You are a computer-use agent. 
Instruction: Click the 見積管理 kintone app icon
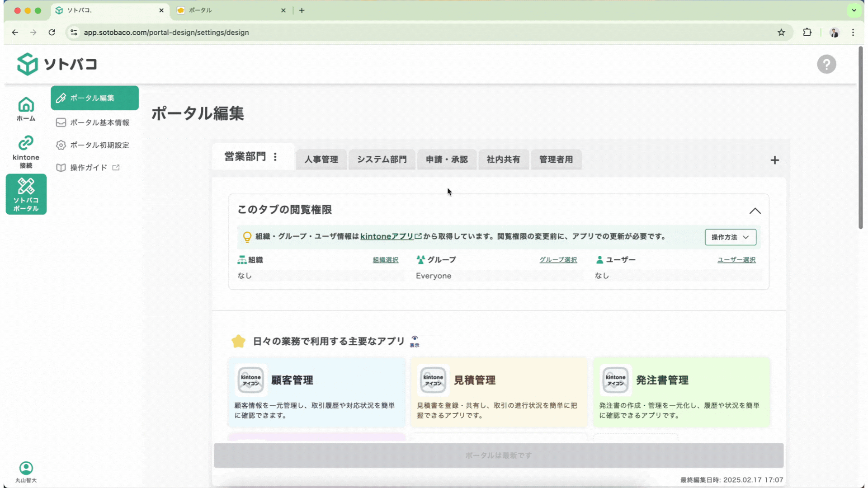pyautogui.click(x=433, y=380)
